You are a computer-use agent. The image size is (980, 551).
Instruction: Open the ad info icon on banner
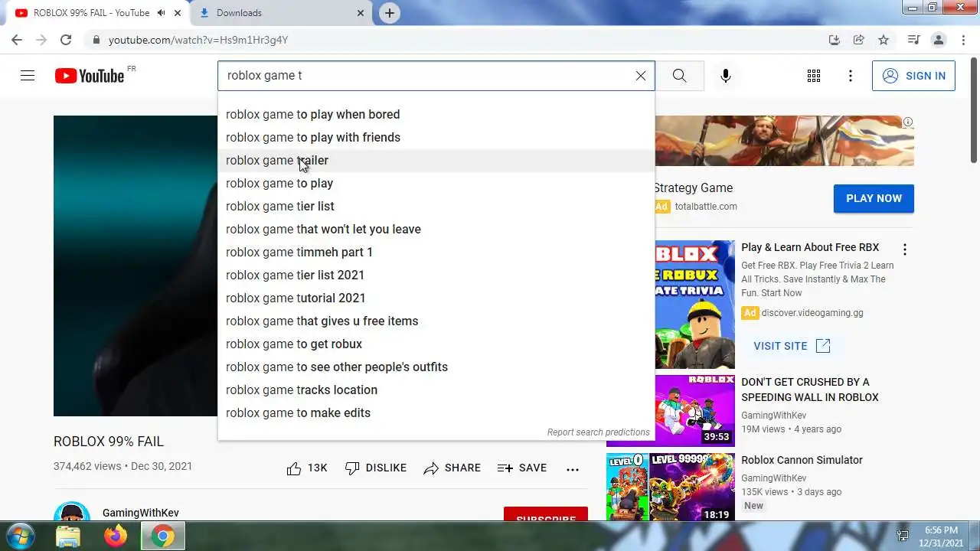(x=908, y=122)
